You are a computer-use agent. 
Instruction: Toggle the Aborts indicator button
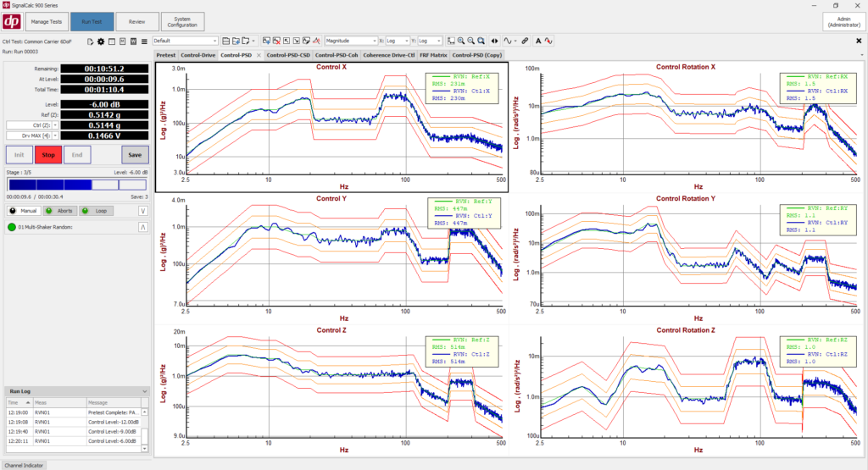coord(59,210)
